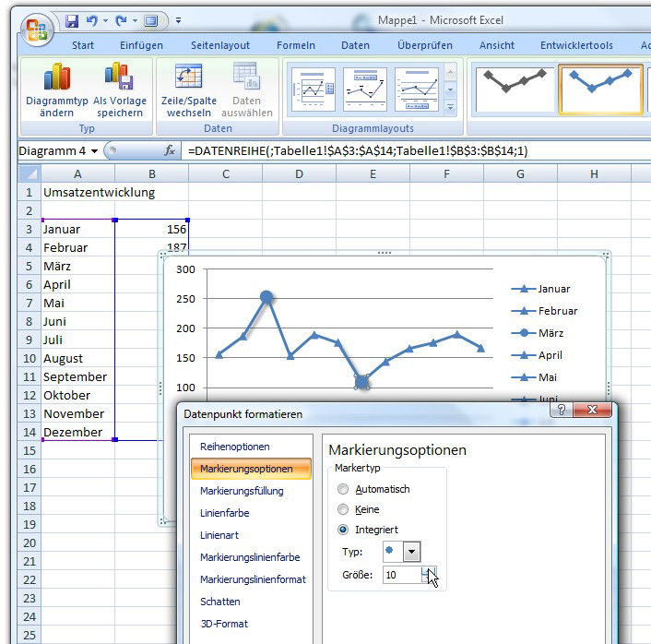
Task: Open Linienfarbe in dialog sidebar
Action: coord(251,513)
